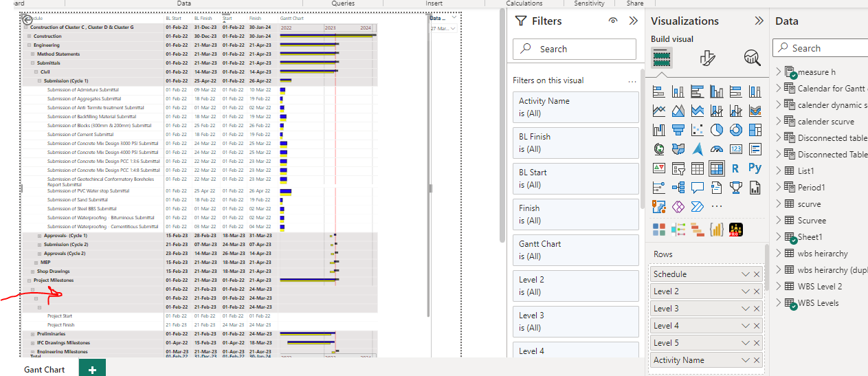Screen dimensions: 868x376
Task: Expand the Scurvee table in Data pane
Action: point(779,221)
